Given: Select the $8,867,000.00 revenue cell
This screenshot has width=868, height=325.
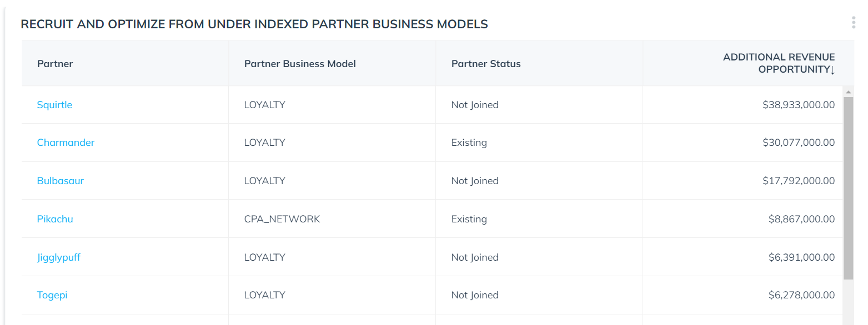Looking at the screenshot, I should tap(743, 219).
